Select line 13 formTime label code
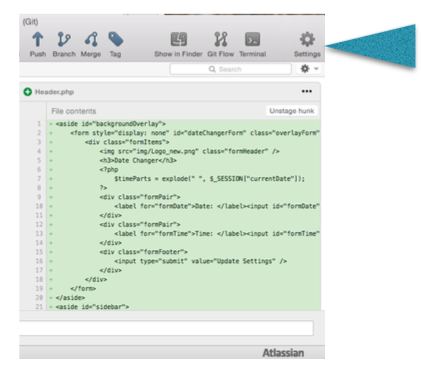The width and height of the screenshot is (421, 376). pos(217,234)
